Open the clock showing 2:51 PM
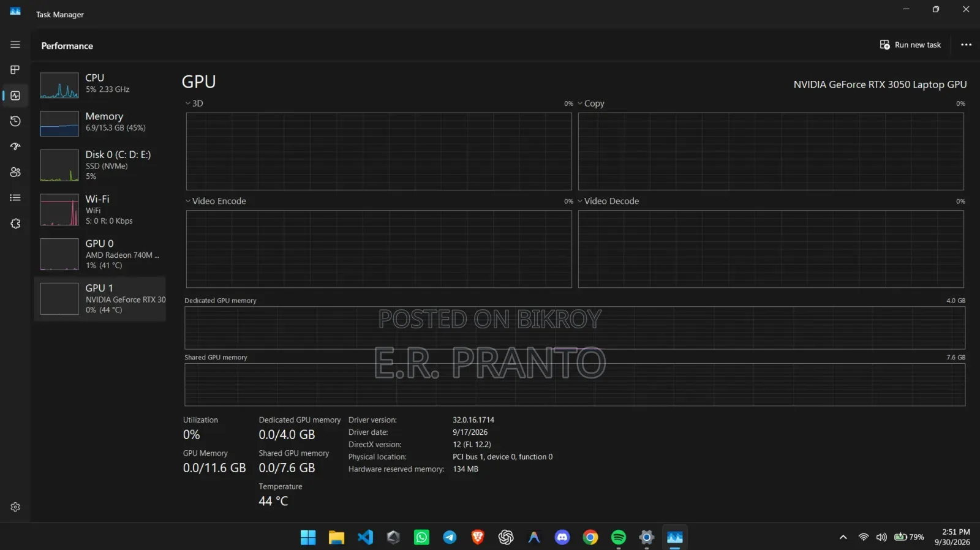The height and width of the screenshot is (550, 980). coord(952,537)
